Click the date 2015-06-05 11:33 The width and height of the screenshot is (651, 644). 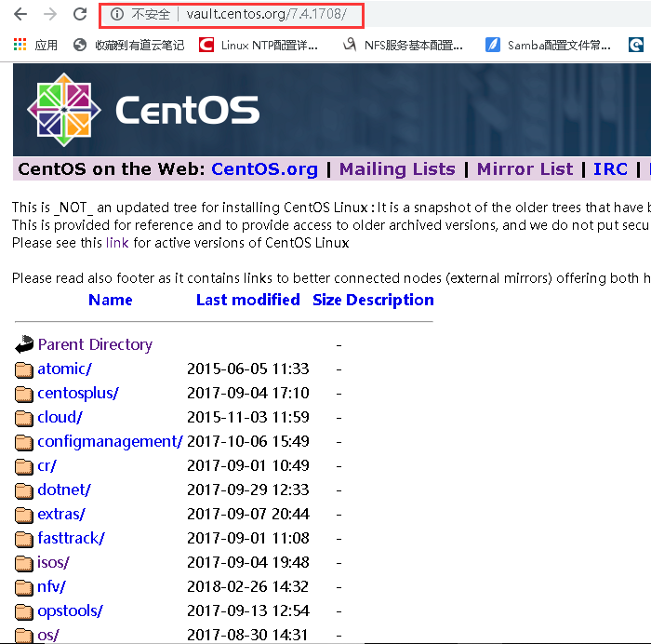(248, 369)
